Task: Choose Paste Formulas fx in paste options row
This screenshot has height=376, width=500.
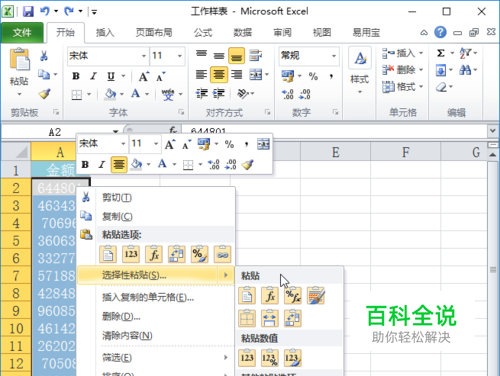Action: coord(154,254)
